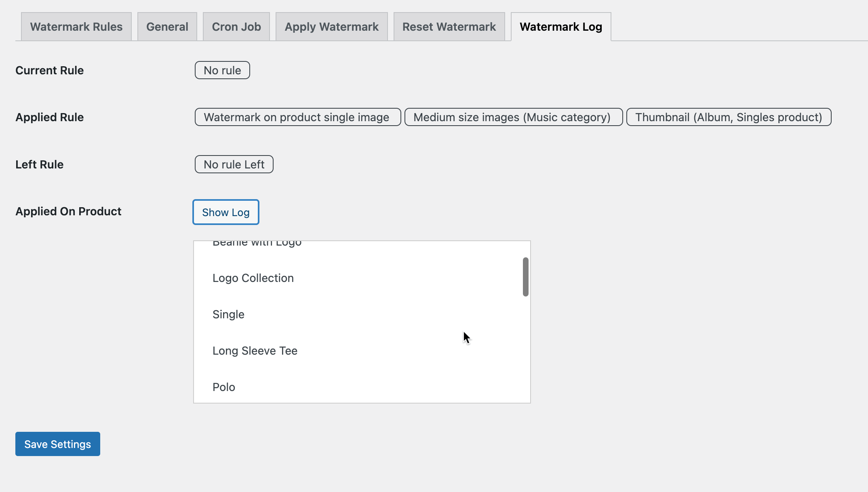Click 'Single' in the applied products list
Screen dimensions: 868x492
pos(228,314)
